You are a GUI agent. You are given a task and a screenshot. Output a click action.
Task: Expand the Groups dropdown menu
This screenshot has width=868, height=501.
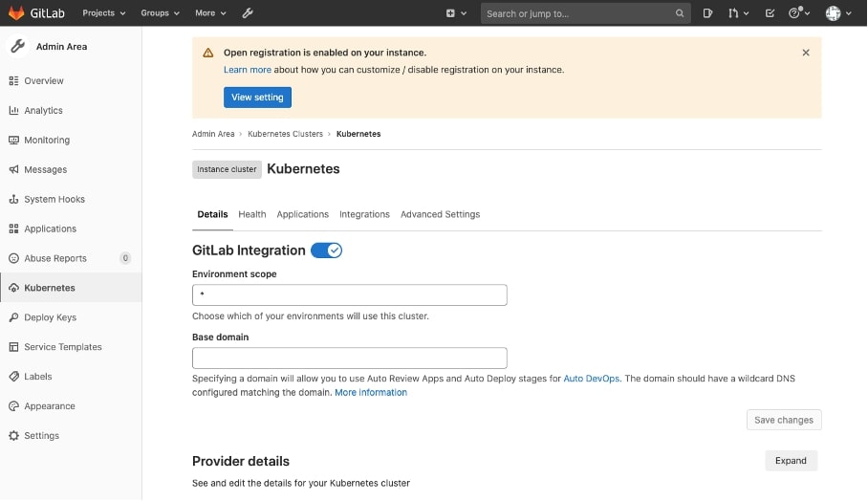pos(160,13)
